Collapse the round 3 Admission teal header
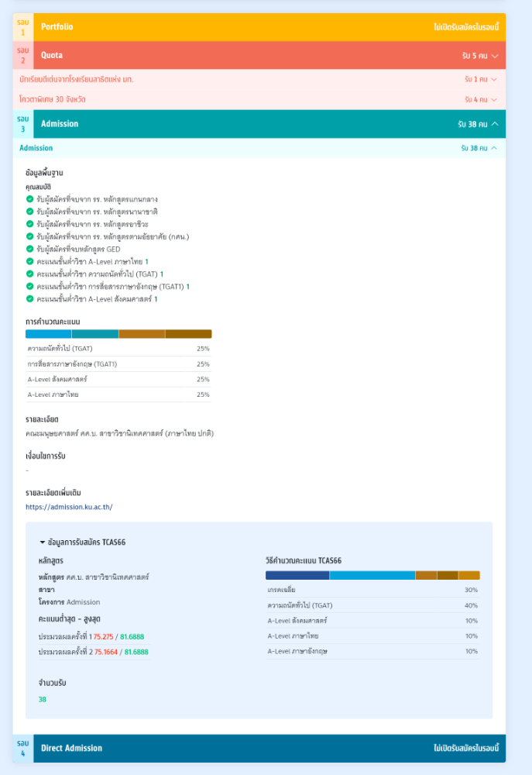This screenshot has width=532, height=775. click(495, 124)
